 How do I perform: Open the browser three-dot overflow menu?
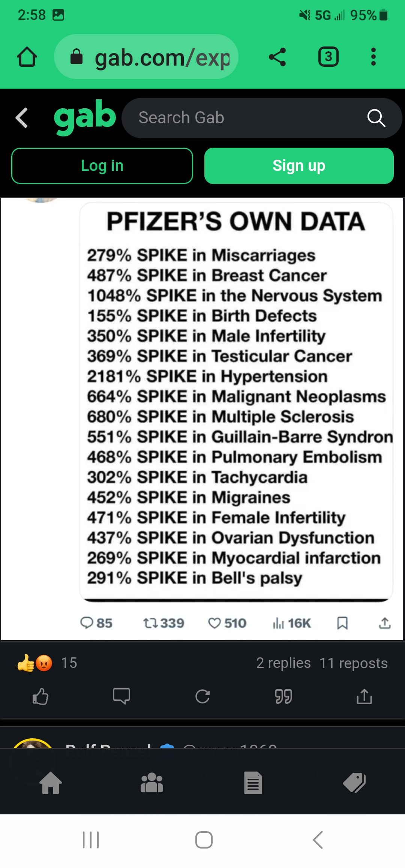tap(373, 57)
